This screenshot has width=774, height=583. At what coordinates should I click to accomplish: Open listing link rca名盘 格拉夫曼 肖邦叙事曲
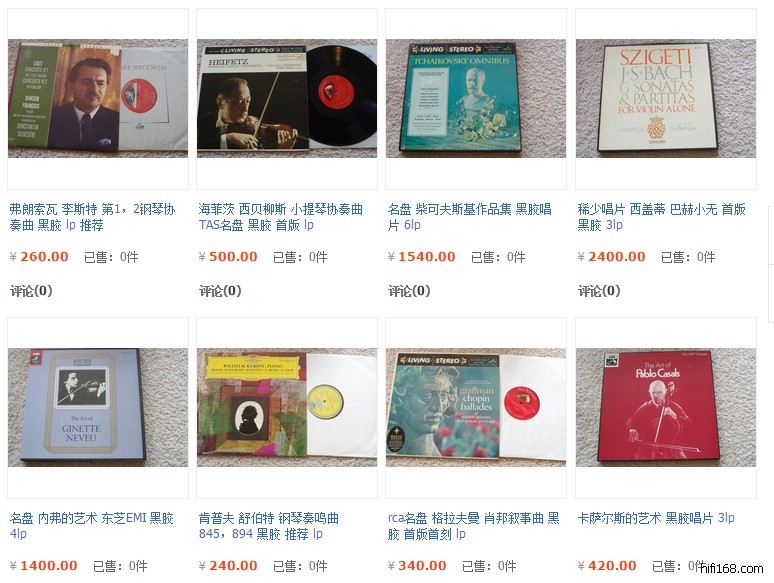pos(473,526)
